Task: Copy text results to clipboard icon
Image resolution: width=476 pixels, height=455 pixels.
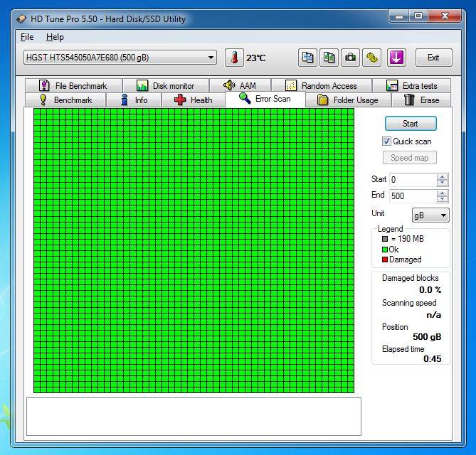Action: [307, 58]
